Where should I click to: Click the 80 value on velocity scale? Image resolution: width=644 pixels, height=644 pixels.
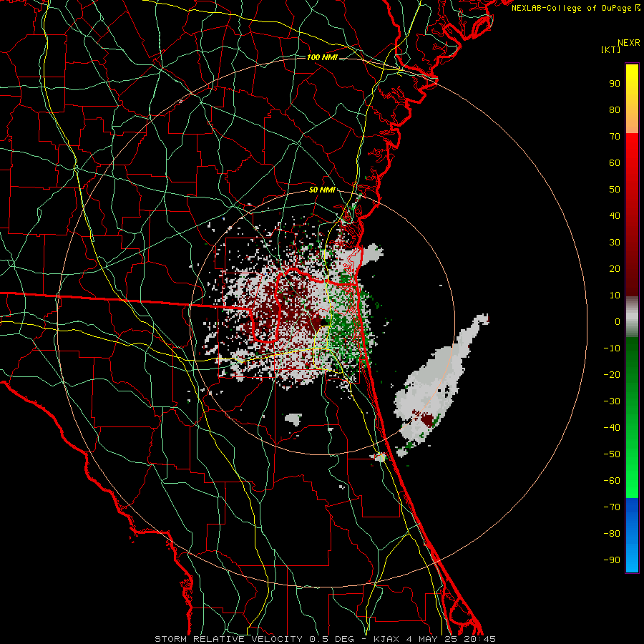click(615, 110)
